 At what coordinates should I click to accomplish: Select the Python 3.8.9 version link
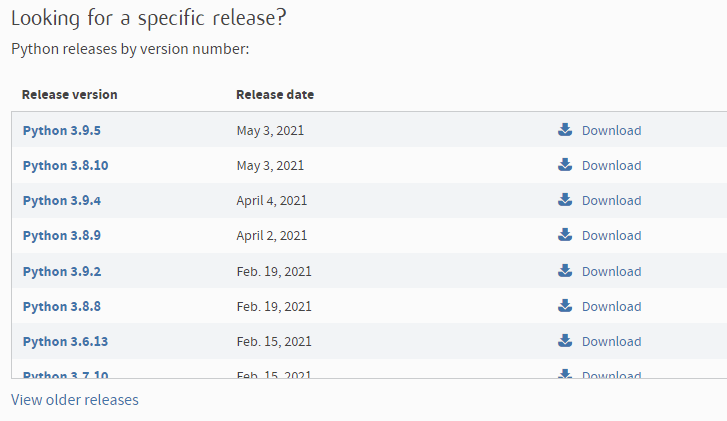coord(61,235)
